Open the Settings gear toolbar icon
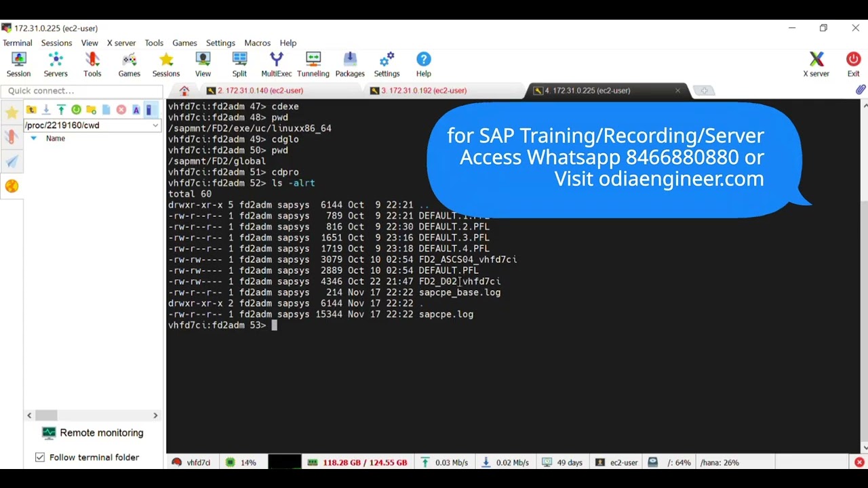This screenshot has width=868, height=488. click(x=387, y=65)
